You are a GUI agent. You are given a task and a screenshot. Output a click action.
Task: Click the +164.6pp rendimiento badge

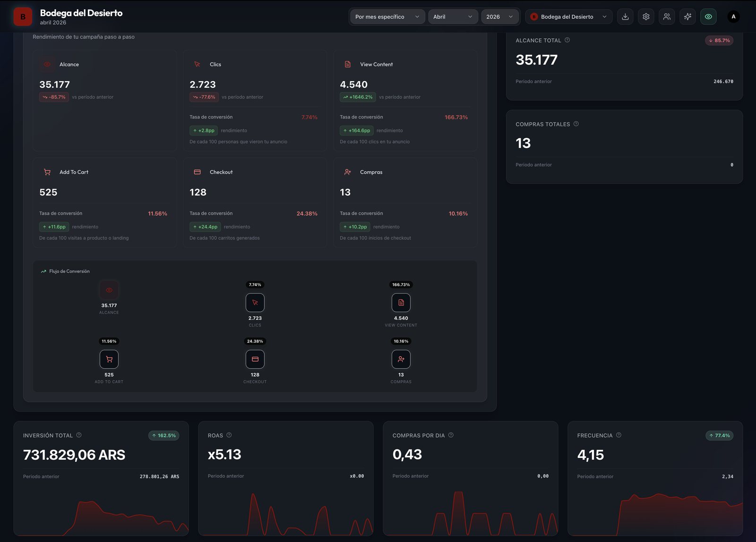(x=357, y=131)
